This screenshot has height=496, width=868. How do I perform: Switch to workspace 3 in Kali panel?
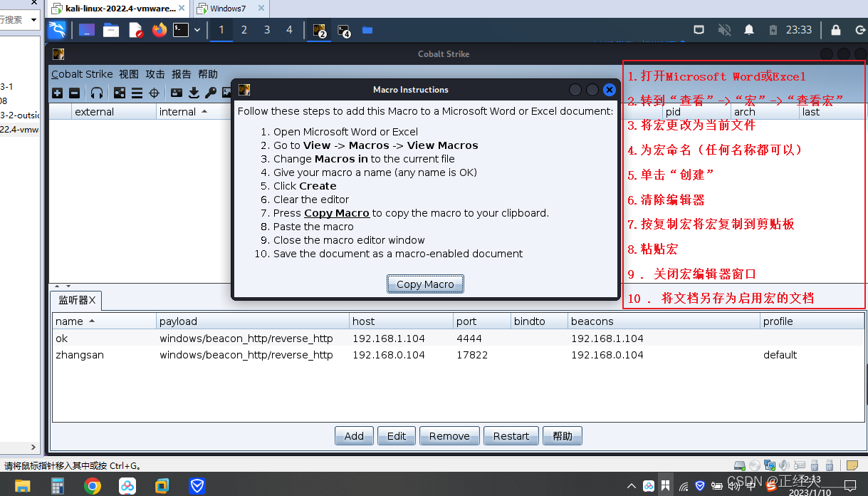(267, 30)
